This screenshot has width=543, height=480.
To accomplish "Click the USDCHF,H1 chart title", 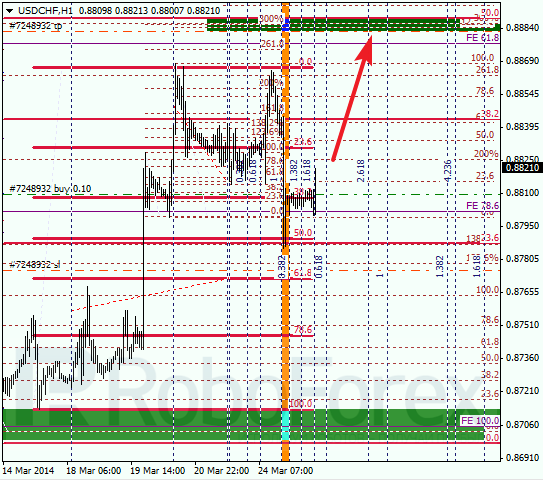I will point(45,11).
